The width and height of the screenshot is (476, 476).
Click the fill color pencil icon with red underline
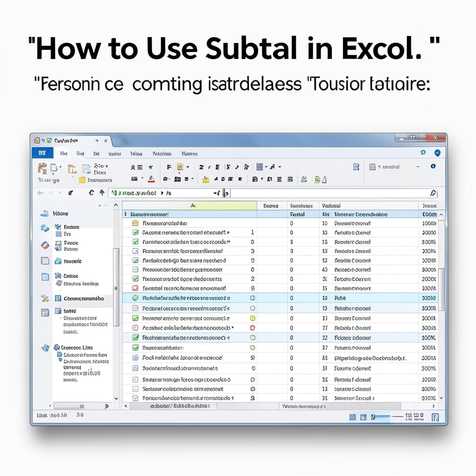tap(151, 179)
